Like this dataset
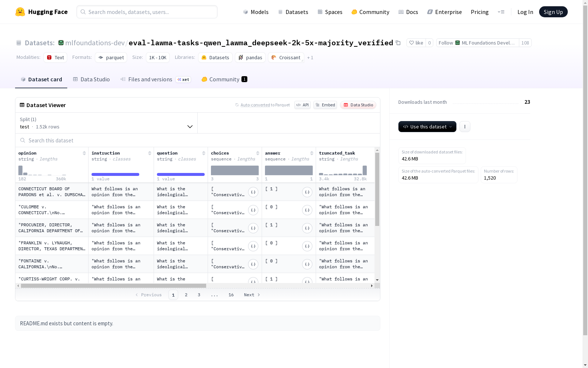588x368 pixels. click(x=416, y=43)
